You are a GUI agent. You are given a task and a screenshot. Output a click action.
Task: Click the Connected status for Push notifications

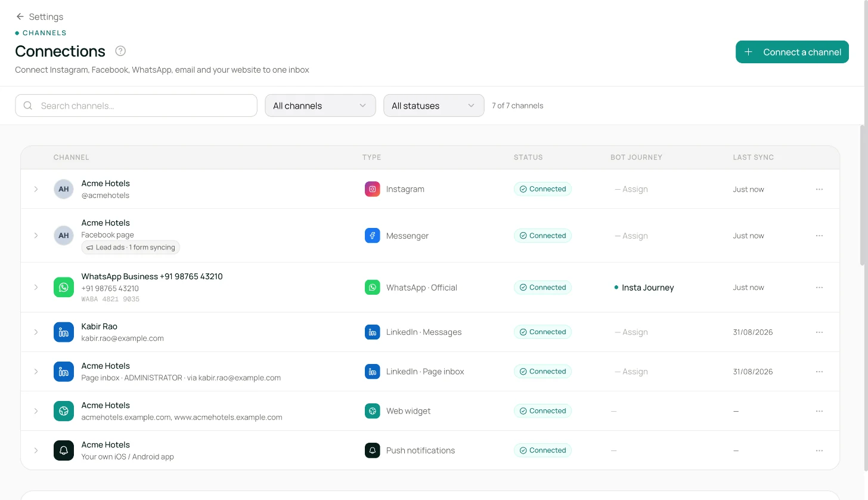pyautogui.click(x=542, y=450)
